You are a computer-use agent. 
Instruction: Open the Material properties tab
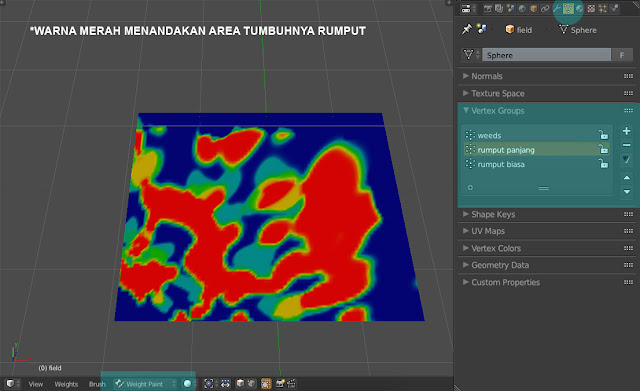[x=579, y=8]
